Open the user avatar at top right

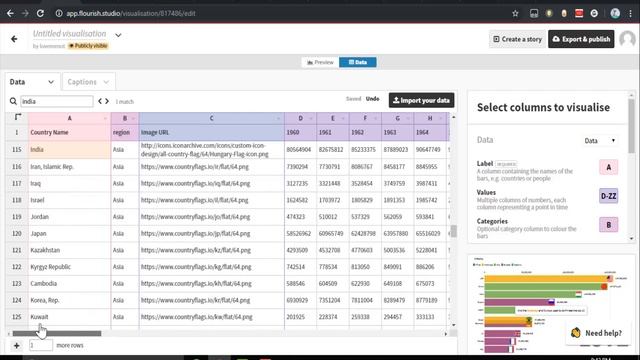tap(627, 39)
